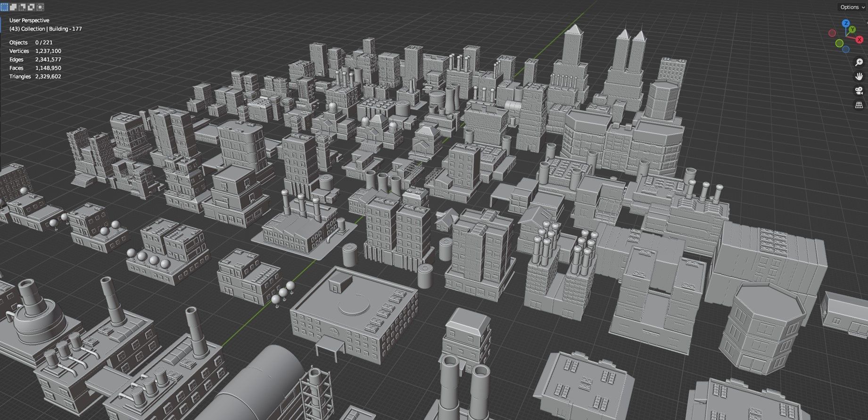Click the Zoom view magnifier icon
This screenshot has width=868, height=420.
click(859, 62)
